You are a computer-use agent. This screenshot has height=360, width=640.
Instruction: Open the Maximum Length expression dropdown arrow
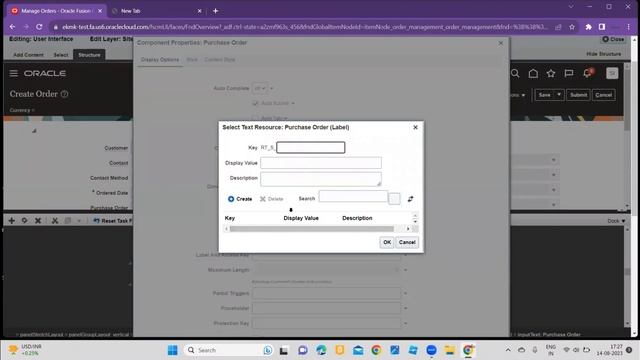[405, 270]
